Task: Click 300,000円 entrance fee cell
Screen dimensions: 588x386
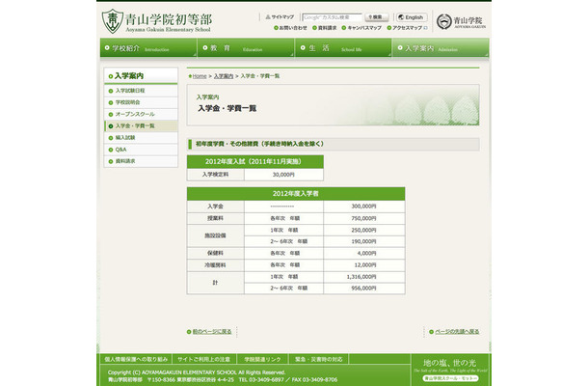Action: click(x=363, y=207)
